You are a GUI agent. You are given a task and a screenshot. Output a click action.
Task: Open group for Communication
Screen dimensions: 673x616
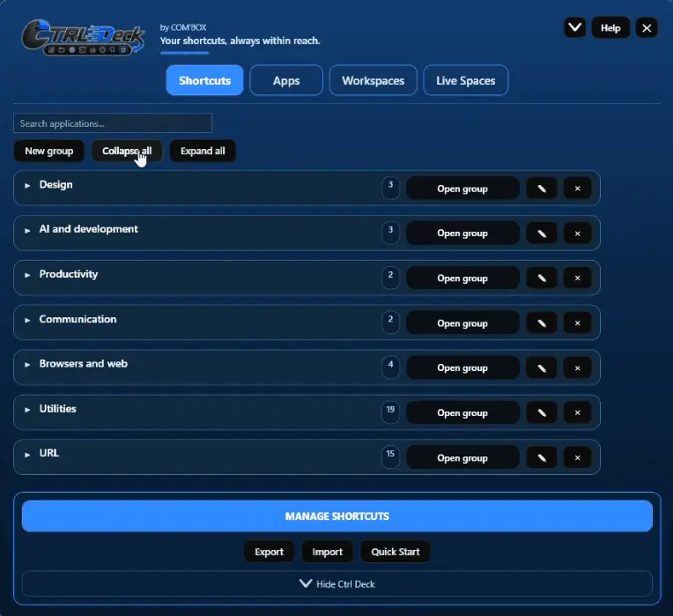(x=462, y=323)
